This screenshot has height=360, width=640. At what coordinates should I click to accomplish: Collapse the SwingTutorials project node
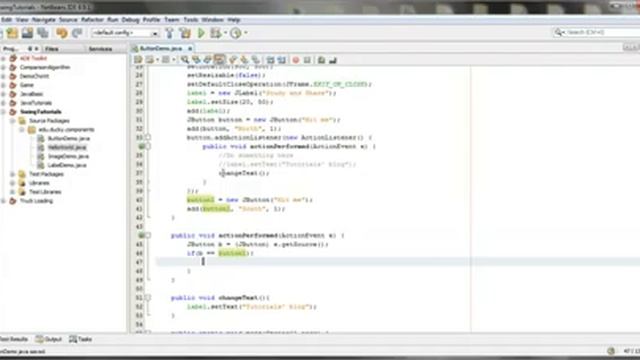click(x=4, y=112)
